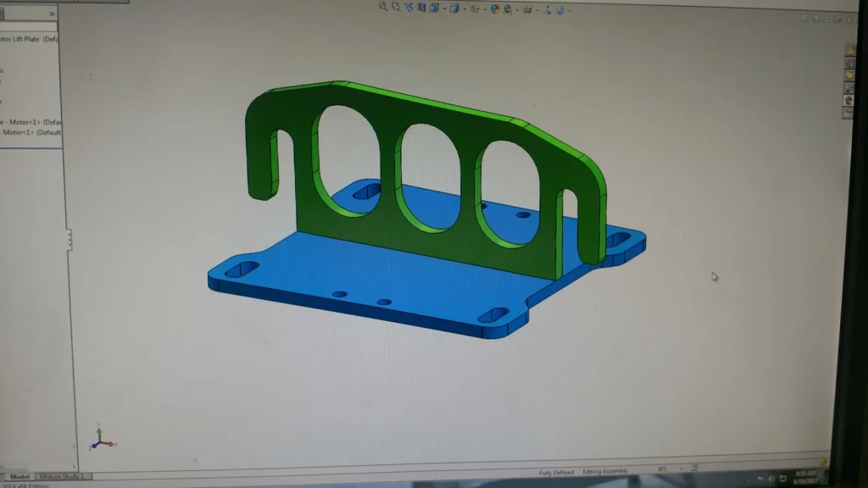Open Edit Appearance color ball
The height and width of the screenshot is (488, 868).
[x=495, y=8]
